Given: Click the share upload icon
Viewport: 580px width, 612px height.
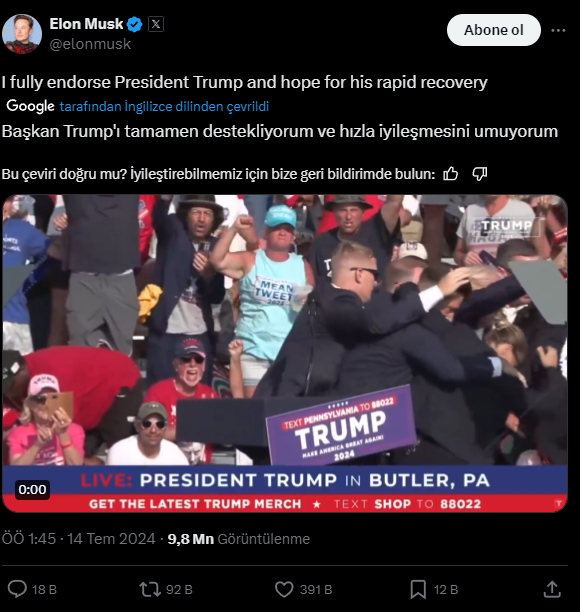Looking at the screenshot, I should point(552,589).
